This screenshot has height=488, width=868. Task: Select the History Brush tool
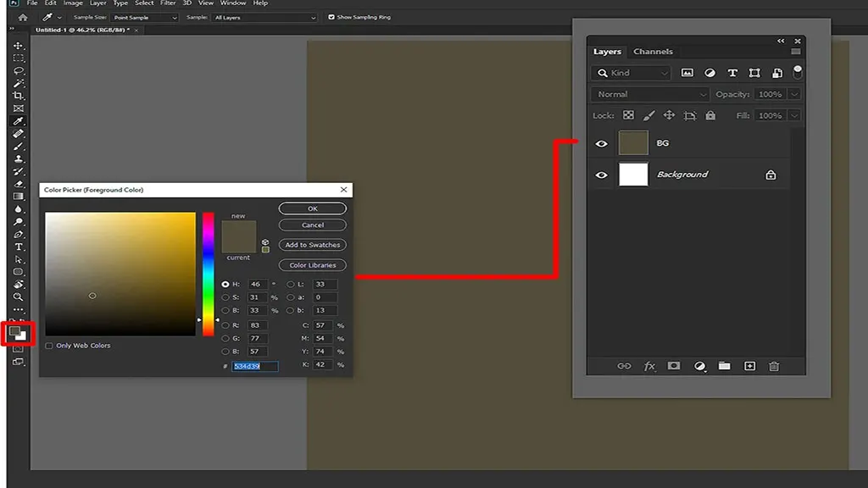click(x=19, y=171)
